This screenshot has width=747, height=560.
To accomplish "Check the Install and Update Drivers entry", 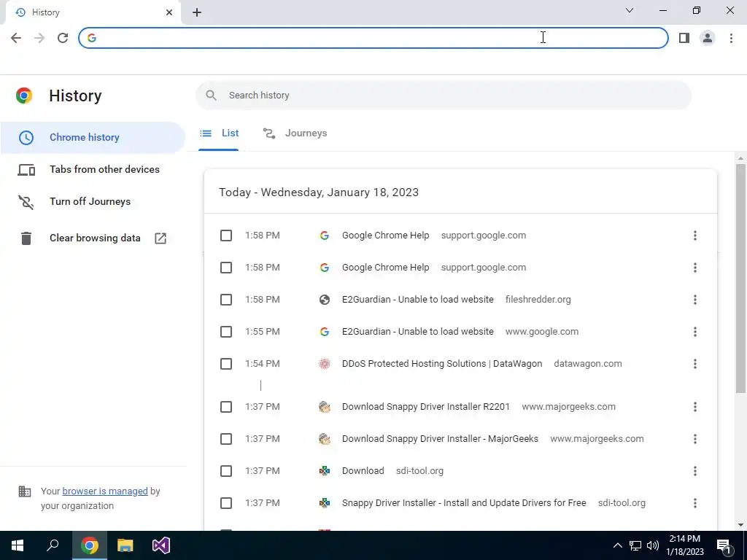I will coord(226,503).
